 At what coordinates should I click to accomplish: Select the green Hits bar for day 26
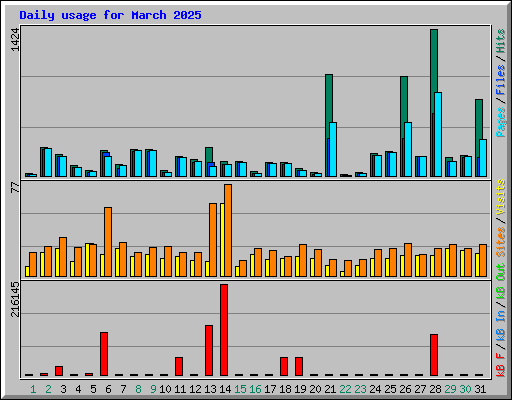click(404, 99)
